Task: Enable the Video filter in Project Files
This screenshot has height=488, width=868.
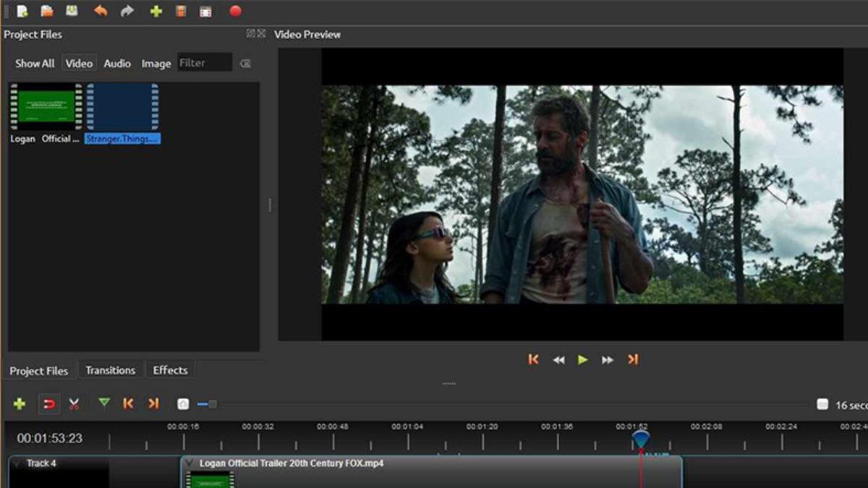Action: coord(79,63)
